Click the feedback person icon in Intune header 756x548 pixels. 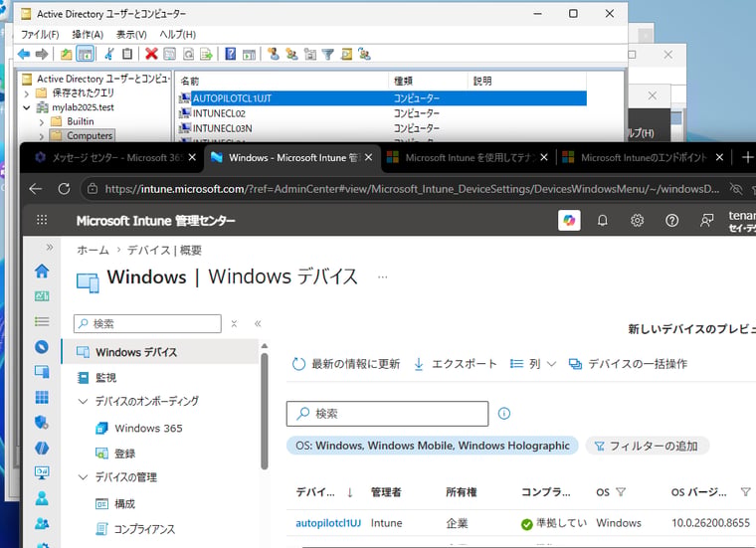[x=706, y=220]
